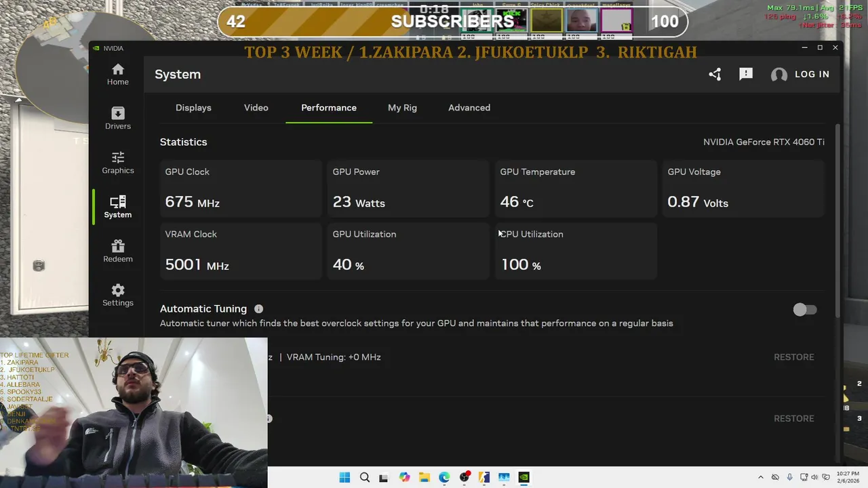
Task: Click the CPU Utilization 100 % card
Action: click(576, 251)
